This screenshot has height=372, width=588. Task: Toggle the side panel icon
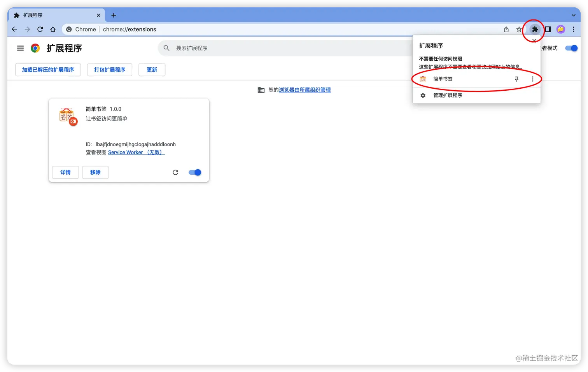pyautogui.click(x=548, y=29)
